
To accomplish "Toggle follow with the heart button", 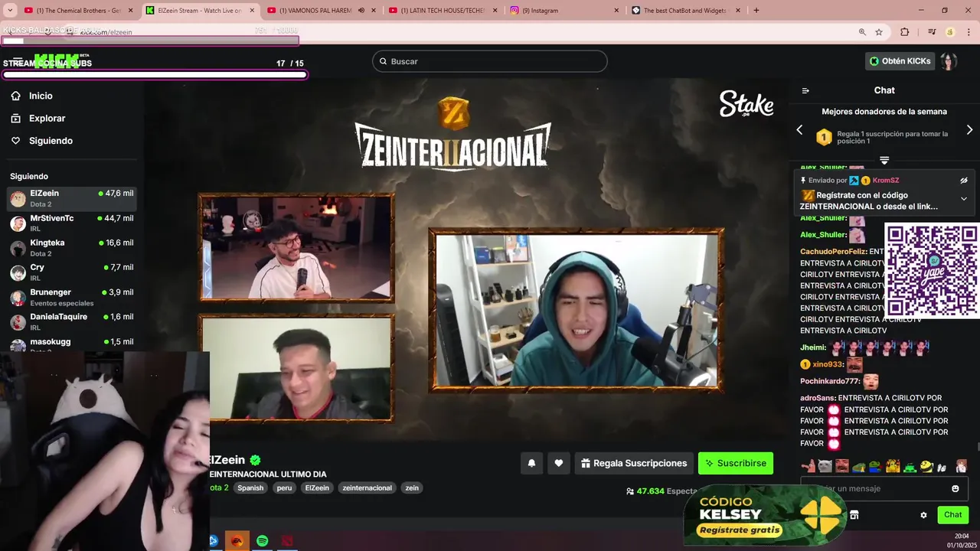I will click(559, 463).
